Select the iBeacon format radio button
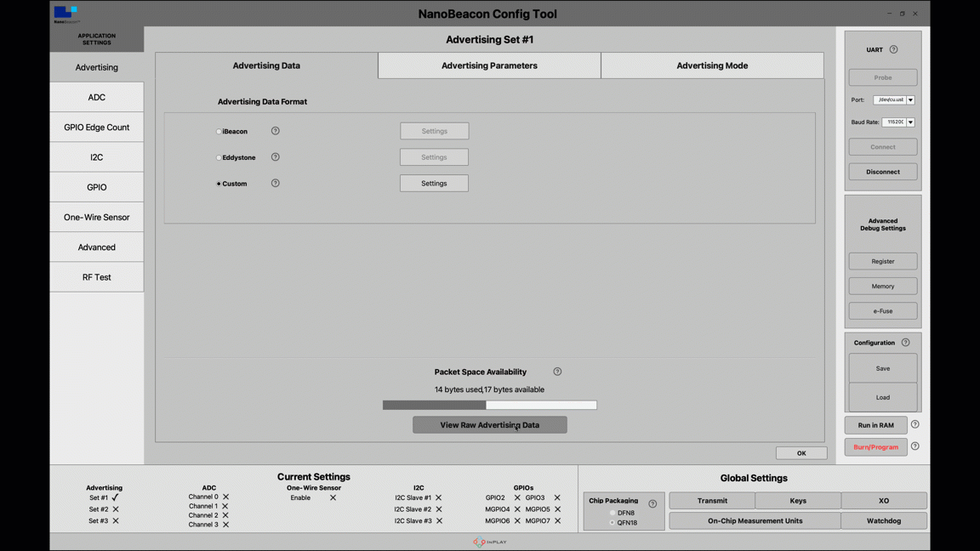Screen dimensions: 980x551 (x=219, y=132)
